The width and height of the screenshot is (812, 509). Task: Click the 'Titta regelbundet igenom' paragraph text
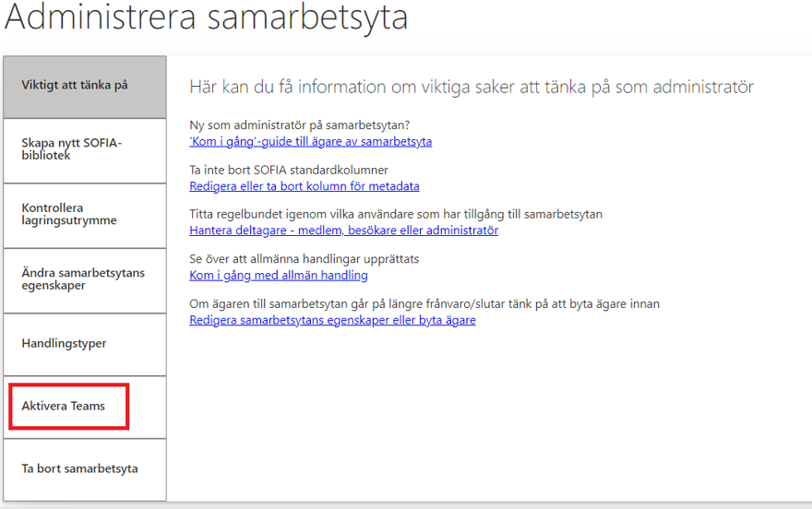tap(395, 214)
